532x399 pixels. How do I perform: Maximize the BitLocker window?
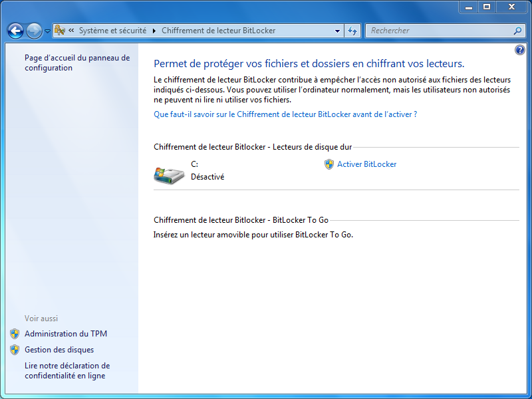487,7
